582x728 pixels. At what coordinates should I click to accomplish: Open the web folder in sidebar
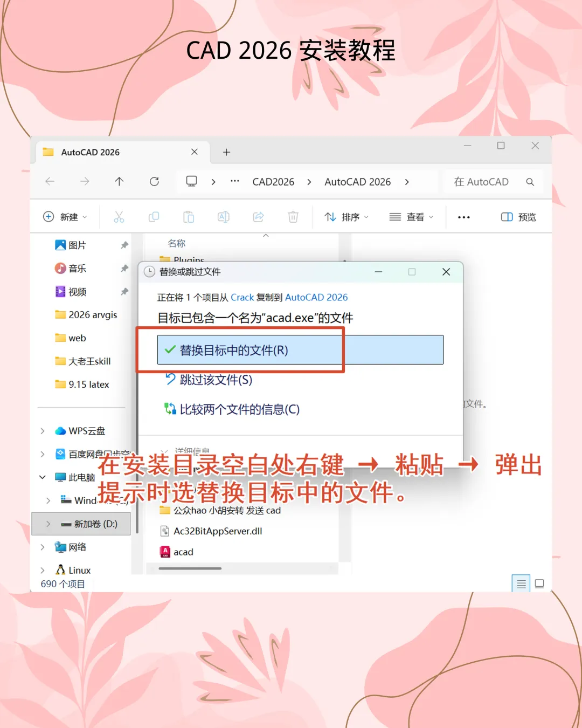[71, 338]
